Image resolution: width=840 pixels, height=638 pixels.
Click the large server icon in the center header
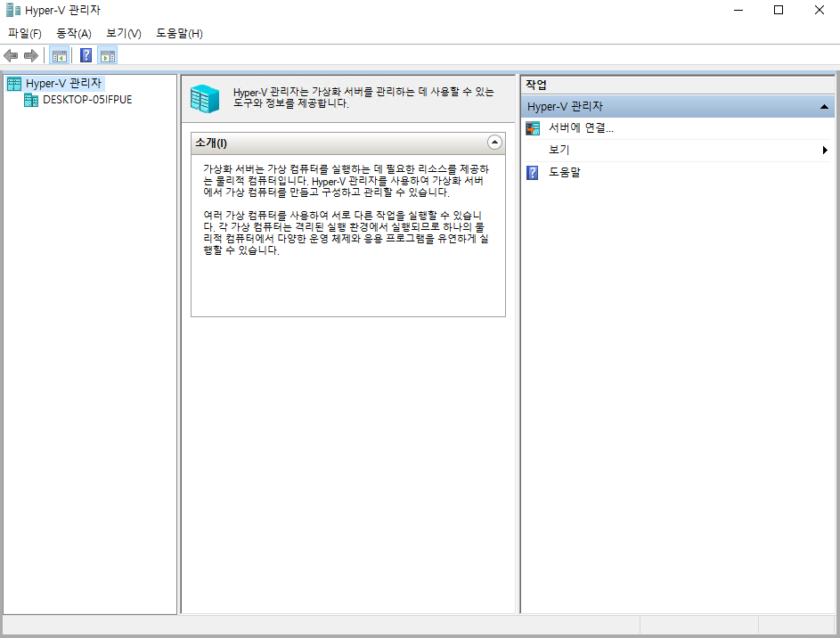[x=205, y=99]
